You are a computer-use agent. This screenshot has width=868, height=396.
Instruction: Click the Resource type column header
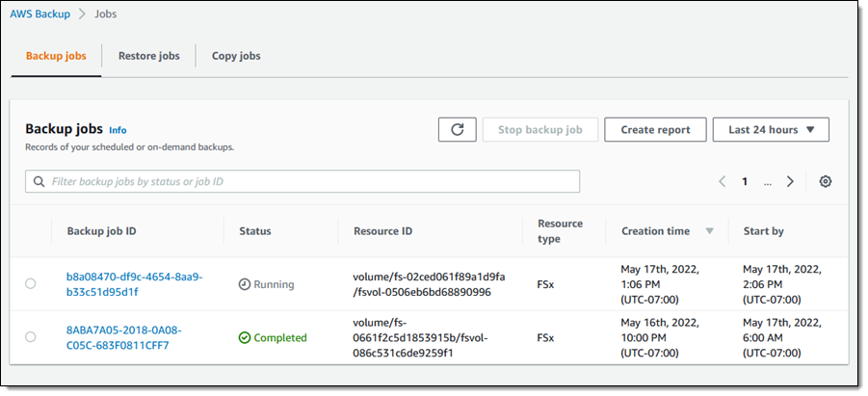561,231
